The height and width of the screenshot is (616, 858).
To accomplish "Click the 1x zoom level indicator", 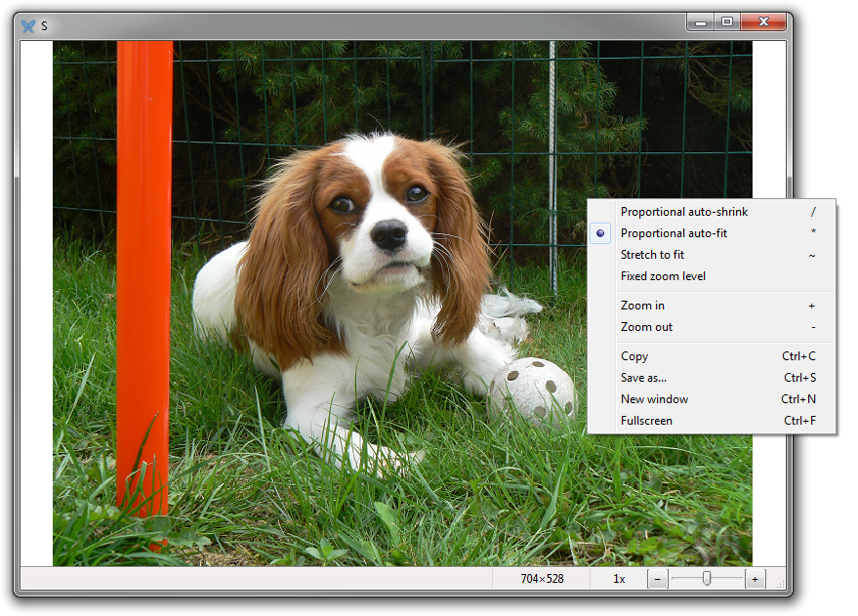I will (x=619, y=579).
